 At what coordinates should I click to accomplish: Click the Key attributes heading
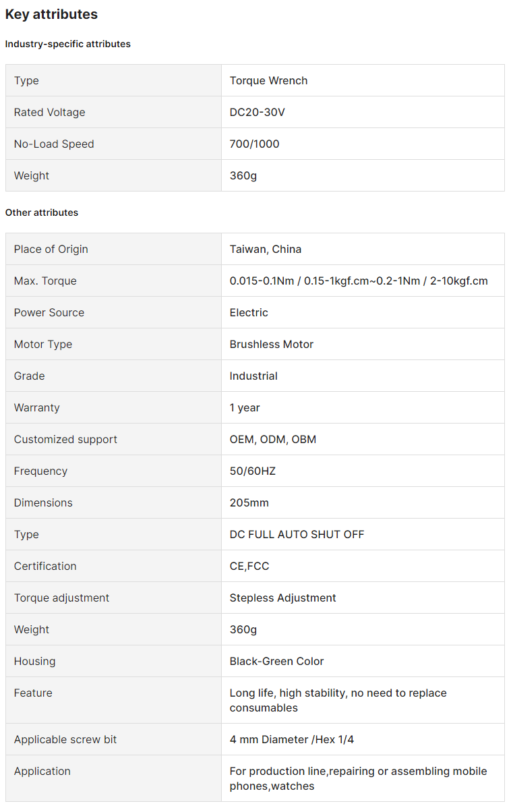click(x=51, y=14)
